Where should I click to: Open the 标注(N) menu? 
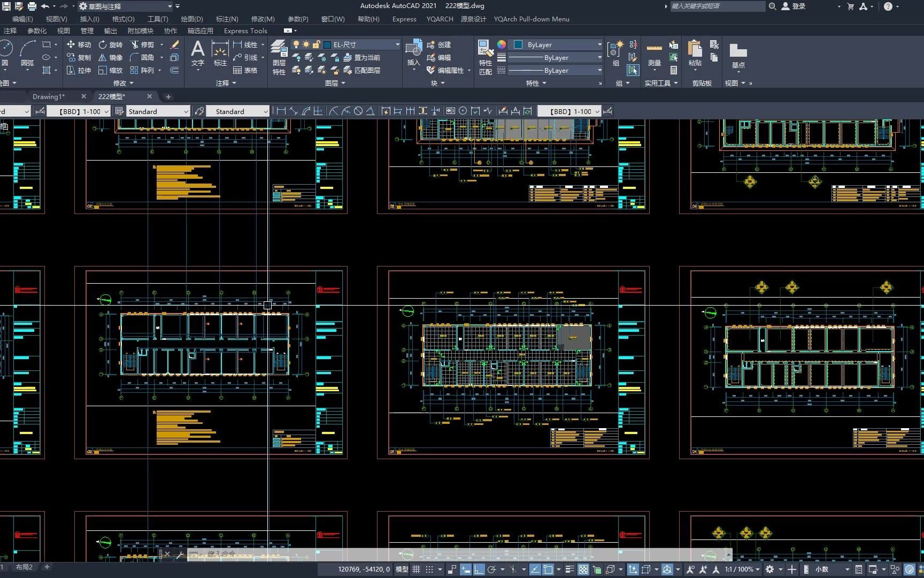coord(227,19)
